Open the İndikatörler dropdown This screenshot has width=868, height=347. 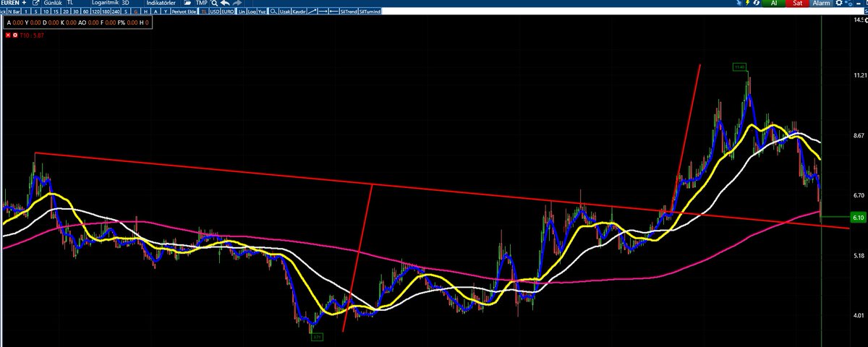(162, 4)
